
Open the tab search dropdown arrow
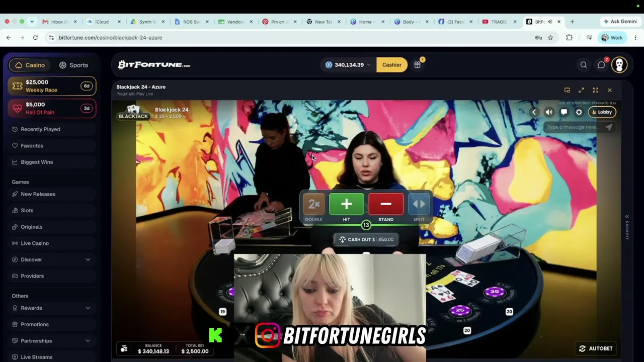(32, 22)
